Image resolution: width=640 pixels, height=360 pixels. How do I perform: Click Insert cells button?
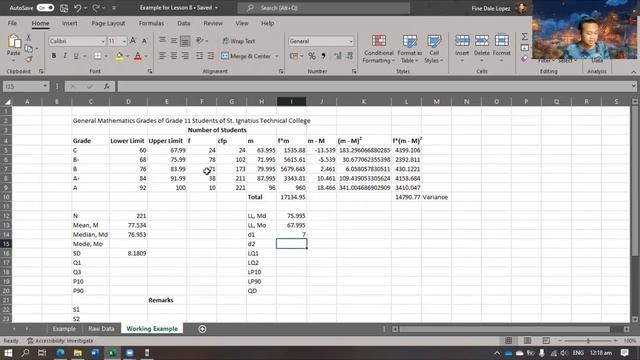462,48
